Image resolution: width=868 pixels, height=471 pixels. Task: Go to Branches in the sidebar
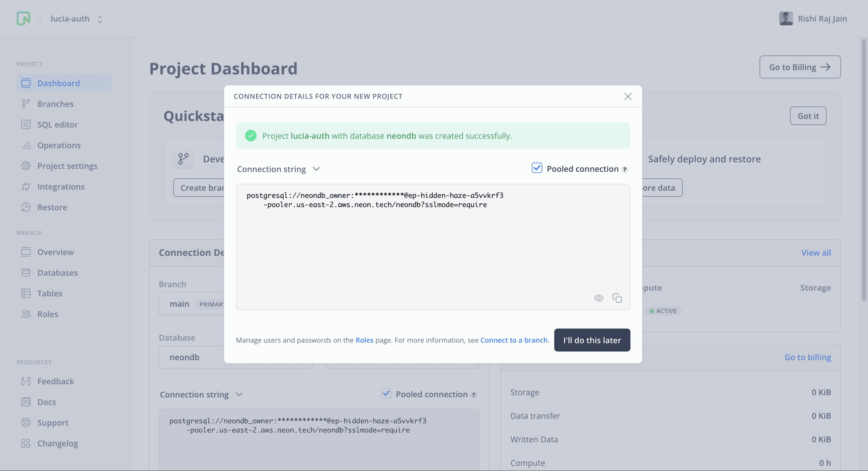pyautogui.click(x=55, y=104)
